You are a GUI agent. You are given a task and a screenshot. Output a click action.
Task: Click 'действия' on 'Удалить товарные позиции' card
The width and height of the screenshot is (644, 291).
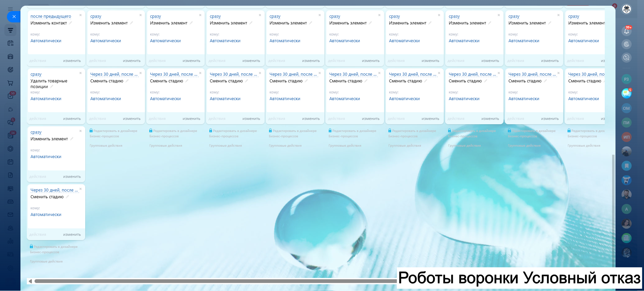[x=38, y=119]
